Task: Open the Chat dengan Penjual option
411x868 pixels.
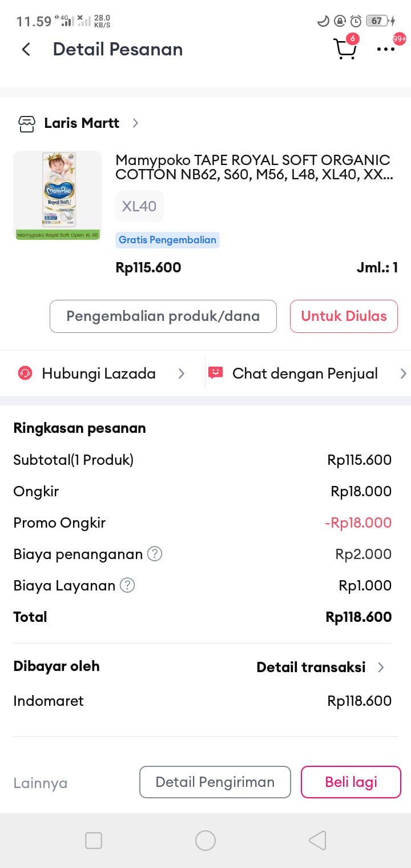Action: 305,373
